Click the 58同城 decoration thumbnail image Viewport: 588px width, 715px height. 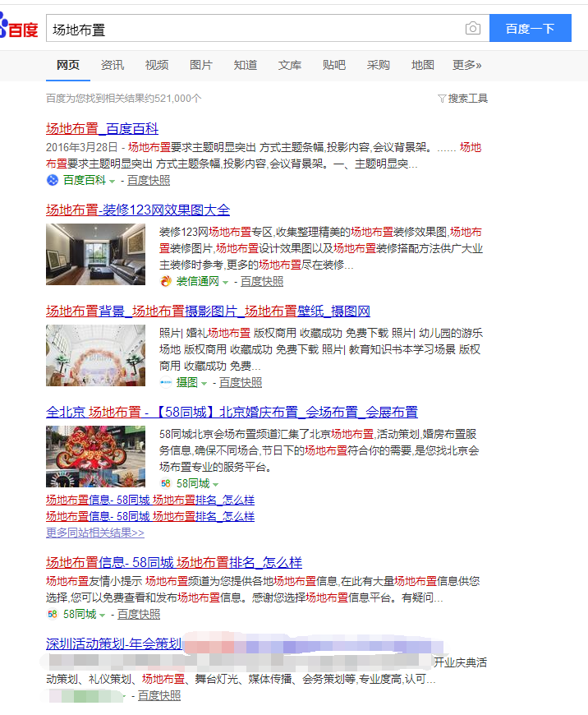tap(96, 456)
